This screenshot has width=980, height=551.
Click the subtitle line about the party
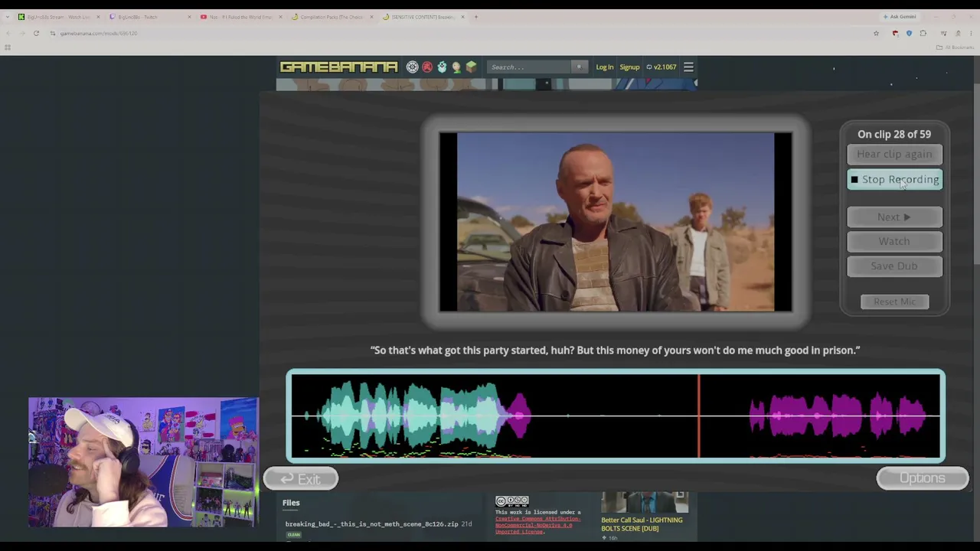[x=616, y=350]
